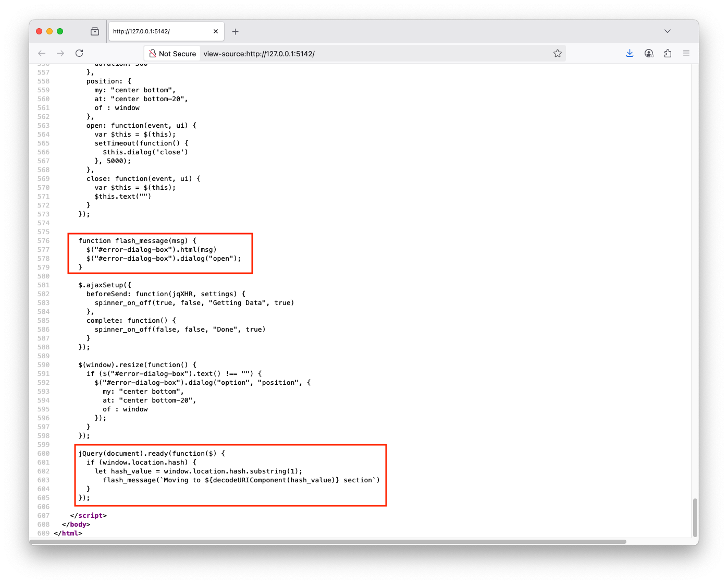728x584 pixels.
Task: Click the "close: function(event, ui) {" line
Action: [x=143, y=179]
